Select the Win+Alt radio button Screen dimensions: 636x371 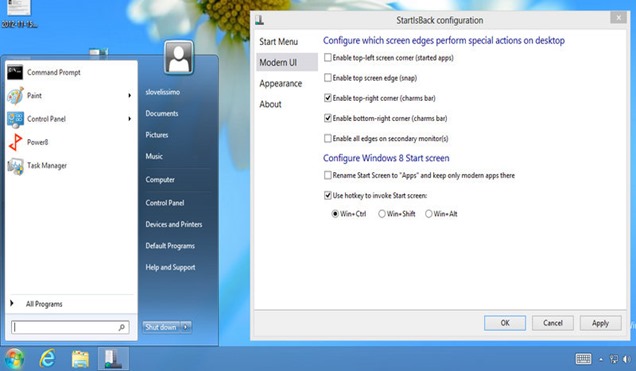428,214
